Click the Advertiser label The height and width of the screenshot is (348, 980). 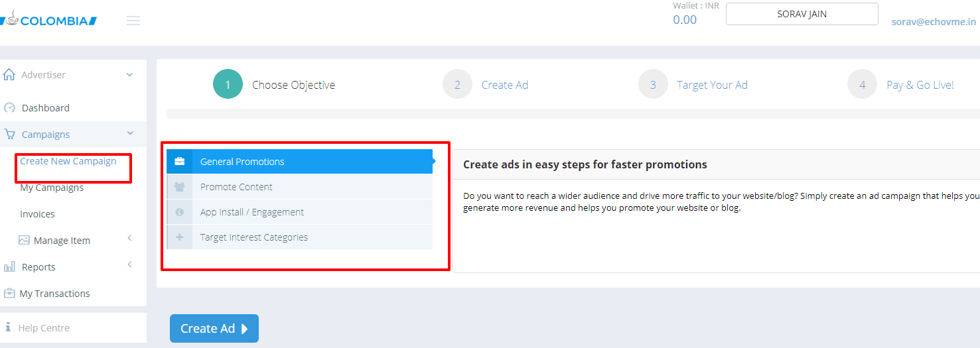click(x=43, y=75)
